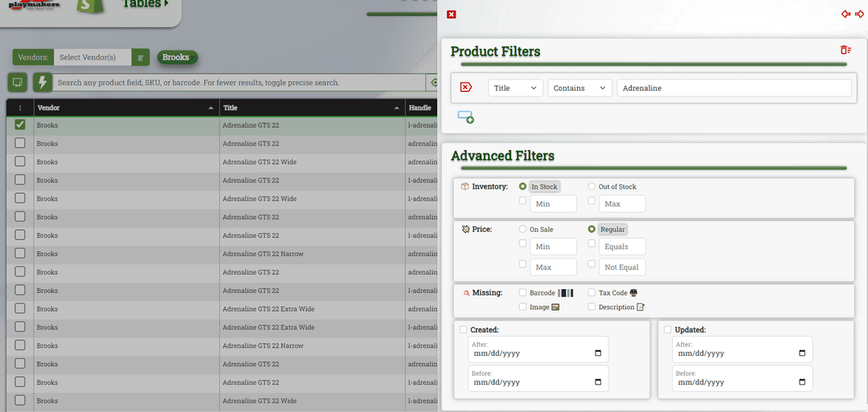The image size is (868, 412).
Task: Tick the Inventory Min checkbox
Action: coord(522,201)
